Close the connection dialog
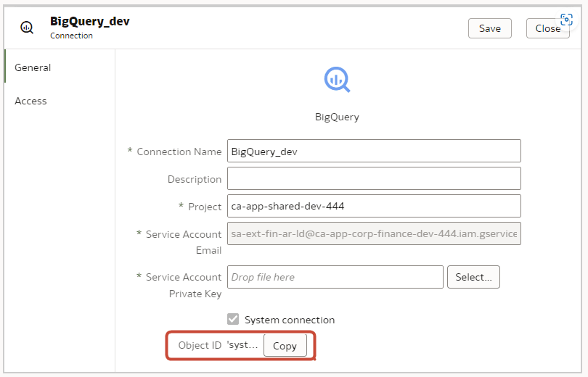 [548, 28]
